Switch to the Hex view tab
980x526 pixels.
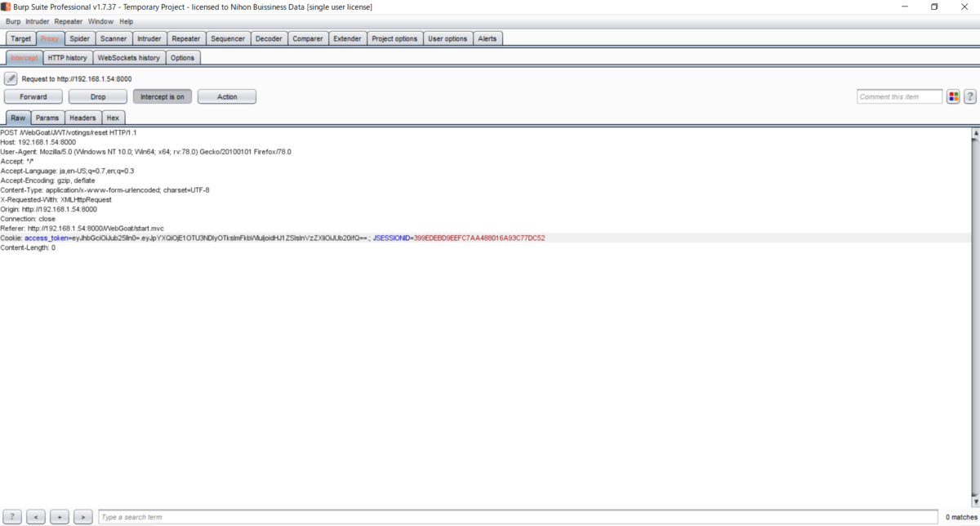(x=114, y=118)
